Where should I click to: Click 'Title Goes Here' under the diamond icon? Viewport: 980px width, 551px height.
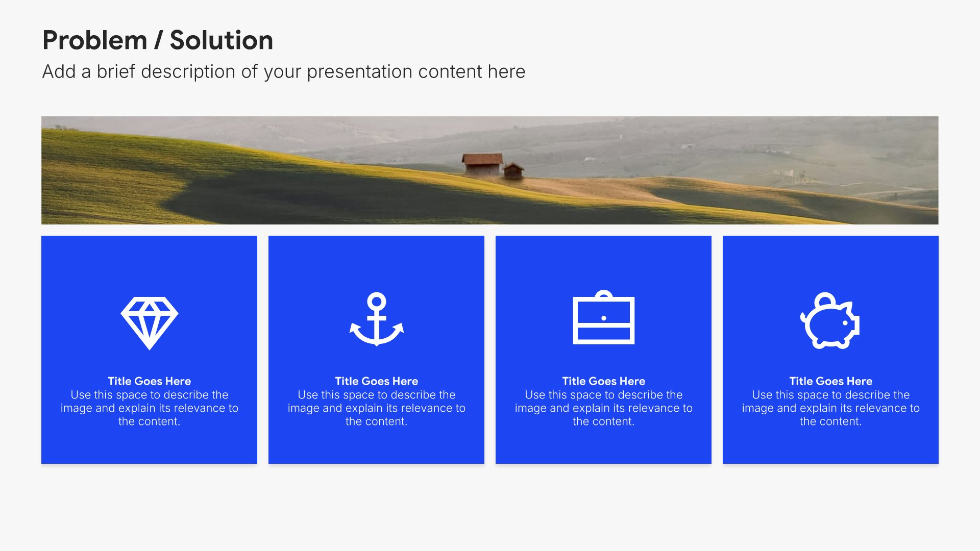(x=149, y=381)
